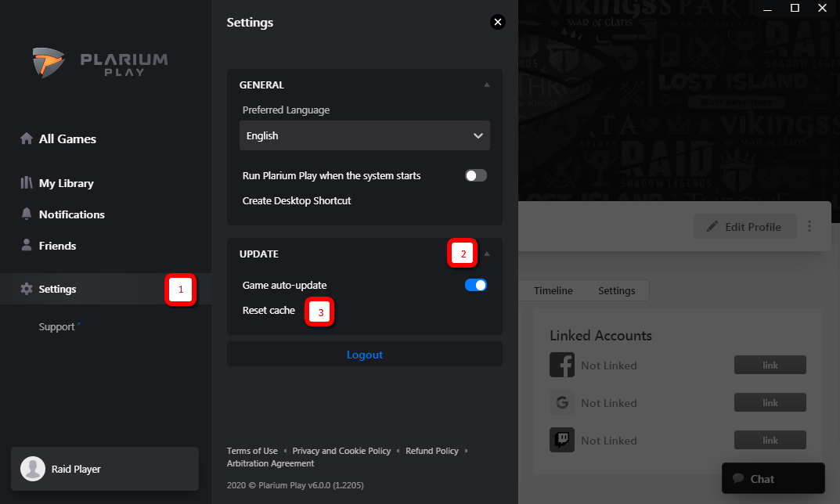Click the Twitch linked account icon
This screenshot has width=840, height=504.
(562, 440)
